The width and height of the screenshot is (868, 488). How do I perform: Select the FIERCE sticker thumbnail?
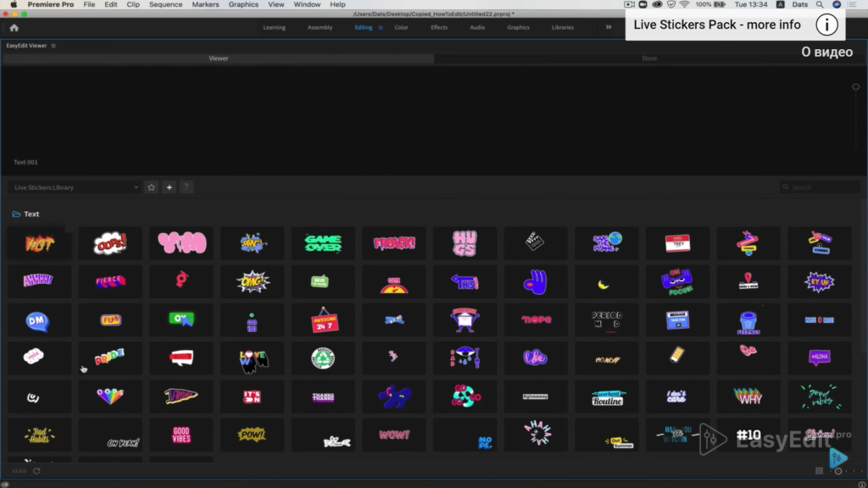tap(110, 281)
